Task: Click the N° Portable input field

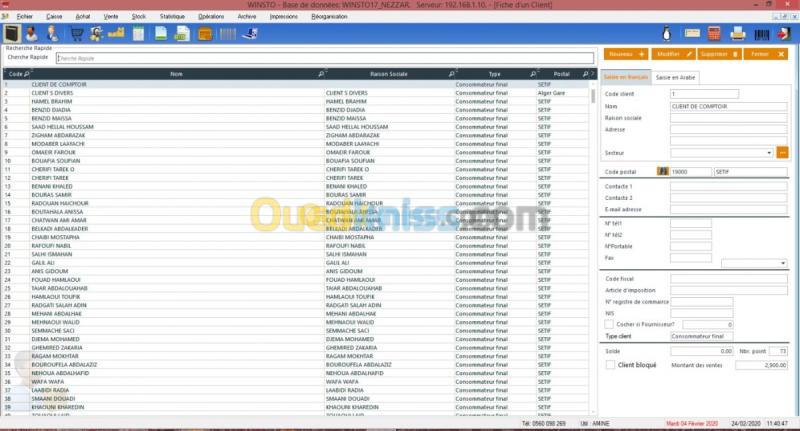Action: tap(691, 246)
